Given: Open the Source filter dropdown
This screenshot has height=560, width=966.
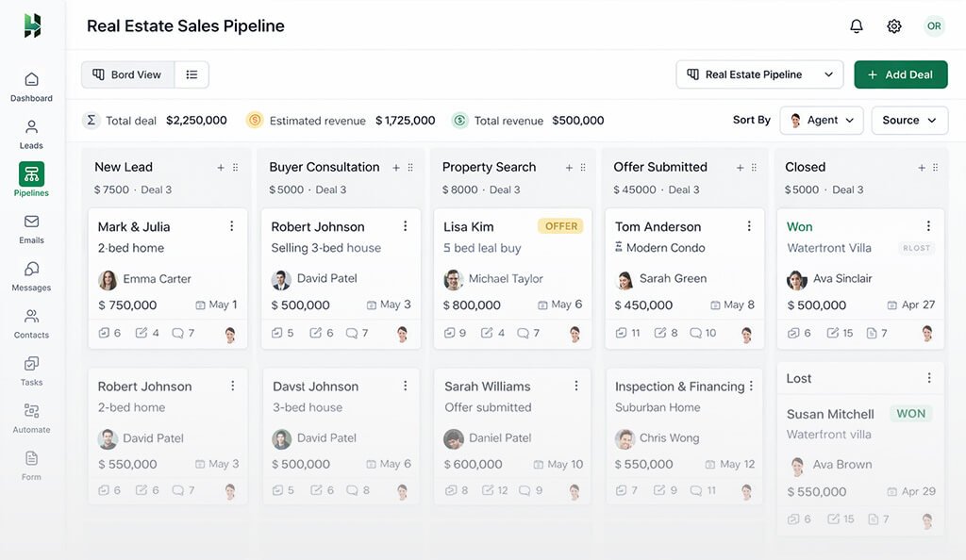Looking at the screenshot, I should click(908, 120).
